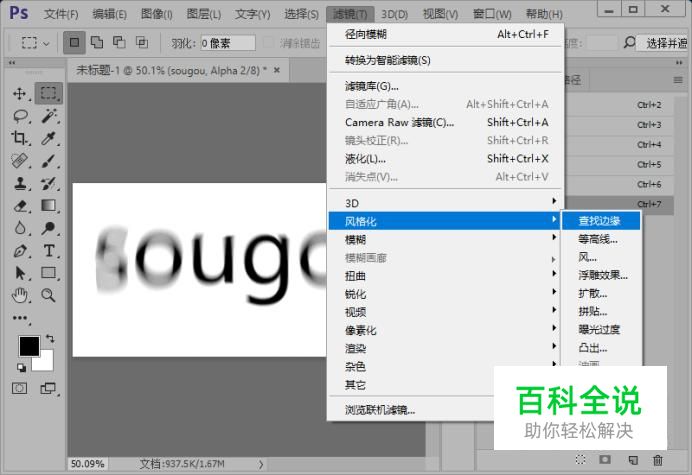
Task: Expand the Blur (模糊) filter submenu
Action: (x=446, y=239)
